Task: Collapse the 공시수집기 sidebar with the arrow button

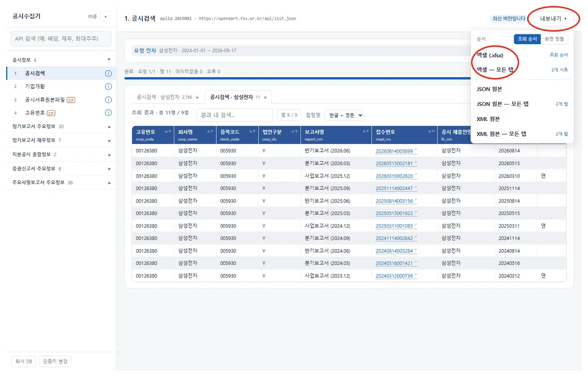Action: pos(105,16)
